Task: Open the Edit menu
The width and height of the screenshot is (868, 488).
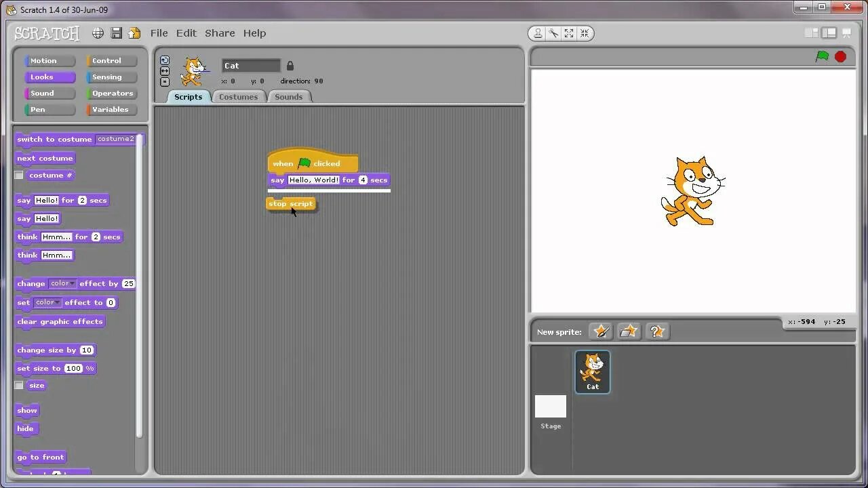Action: point(186,33)
